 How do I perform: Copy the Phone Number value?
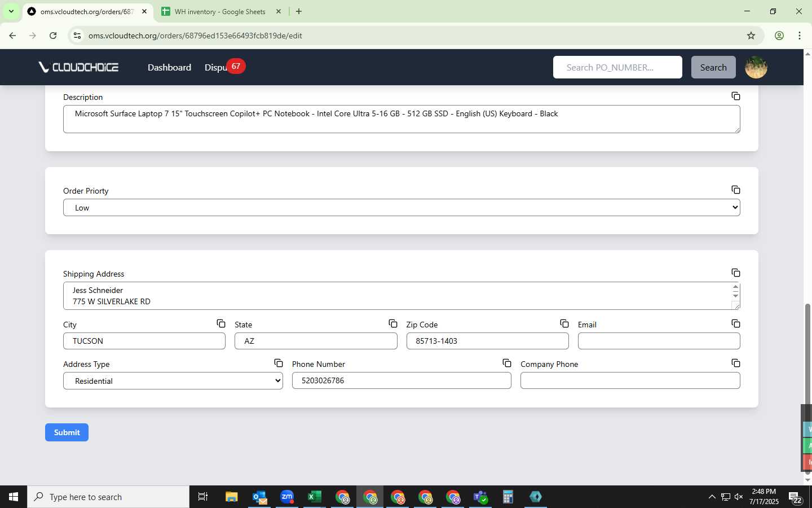[x=507, y=364]
